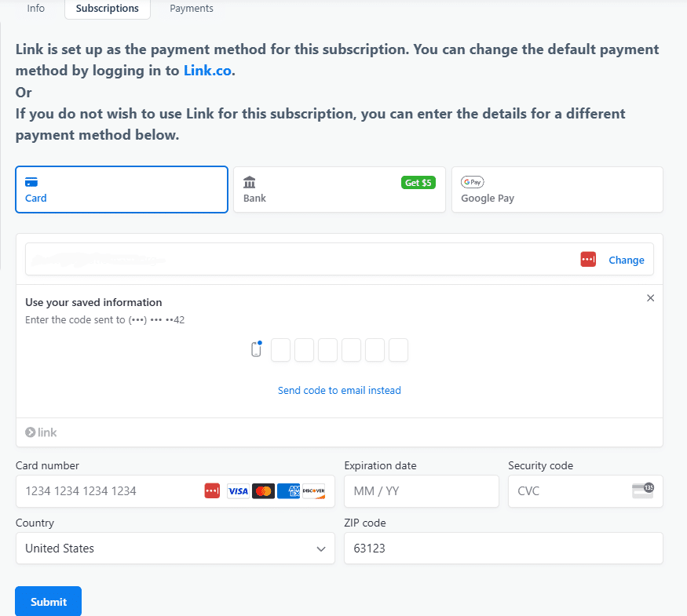
Task: Click the phone icon beside code boxes
Action: tap(256, 350)
